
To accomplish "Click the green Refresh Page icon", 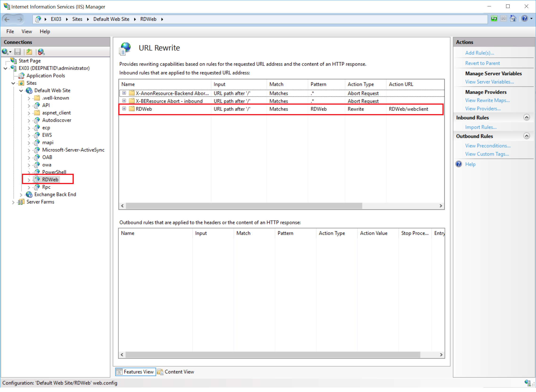I will pos(494,19).
